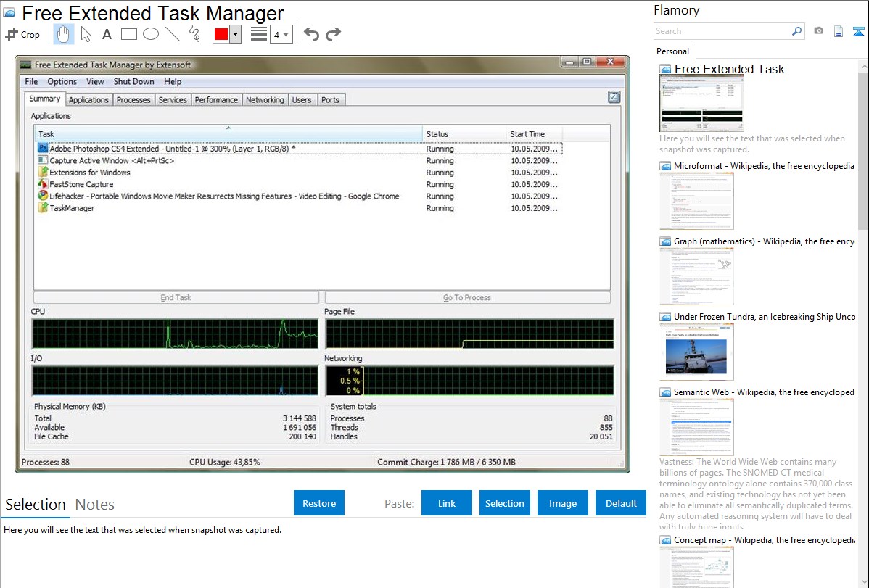Click the red color swatch
Image resolution: width=869 pixels, height=588 pixels.
coord(221,34)
